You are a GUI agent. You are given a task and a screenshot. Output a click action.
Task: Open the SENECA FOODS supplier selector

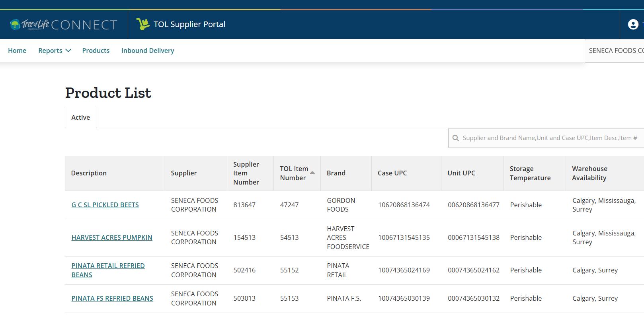point(615,51)
